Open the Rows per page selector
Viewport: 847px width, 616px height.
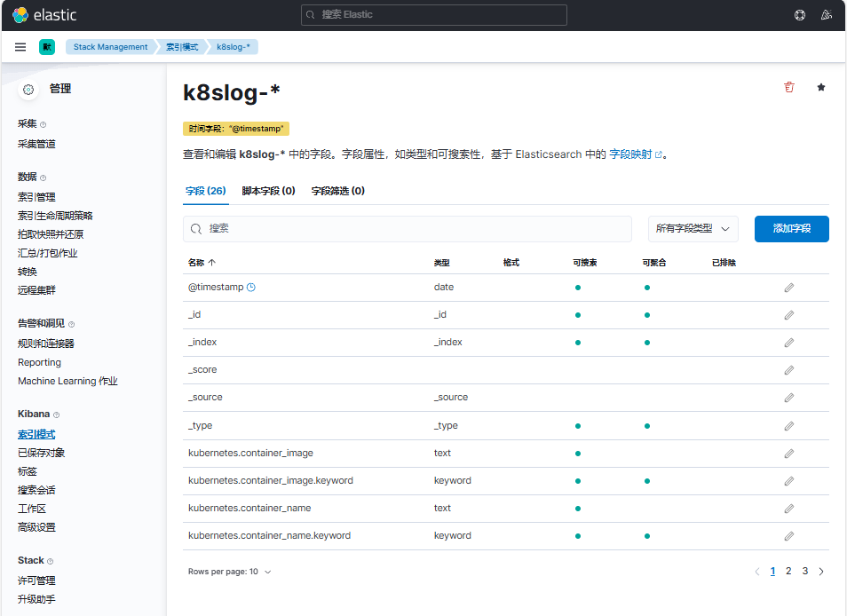tap(230, 572)
